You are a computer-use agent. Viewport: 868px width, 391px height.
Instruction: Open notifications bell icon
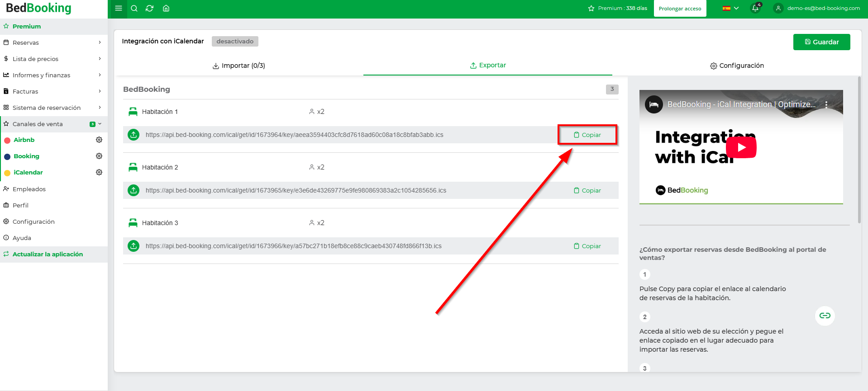pos(755,8)
